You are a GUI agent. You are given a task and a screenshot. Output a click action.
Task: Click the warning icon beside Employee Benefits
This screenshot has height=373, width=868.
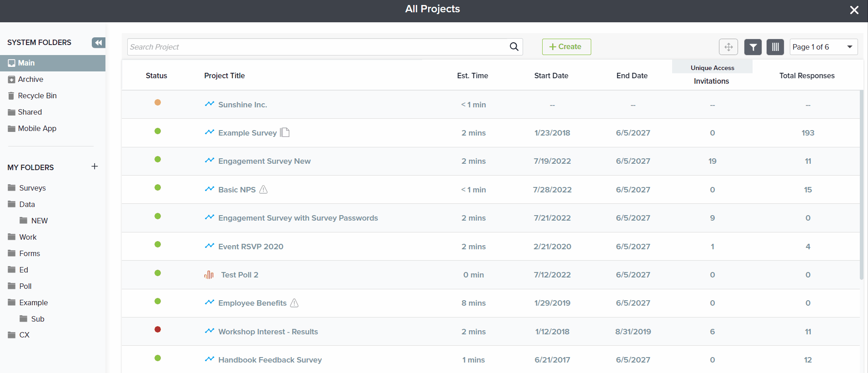pyautogui.click(x=294, y=303)
